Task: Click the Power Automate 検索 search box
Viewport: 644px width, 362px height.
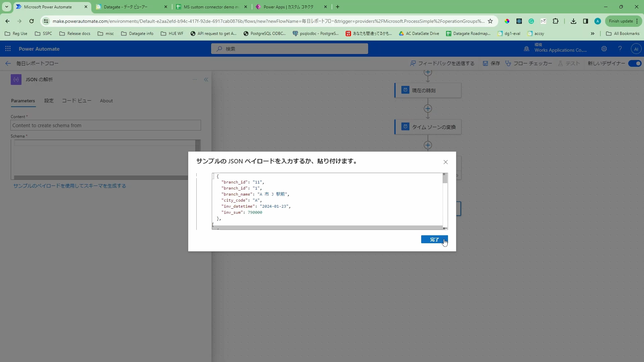Action: [x=290, y=49]
